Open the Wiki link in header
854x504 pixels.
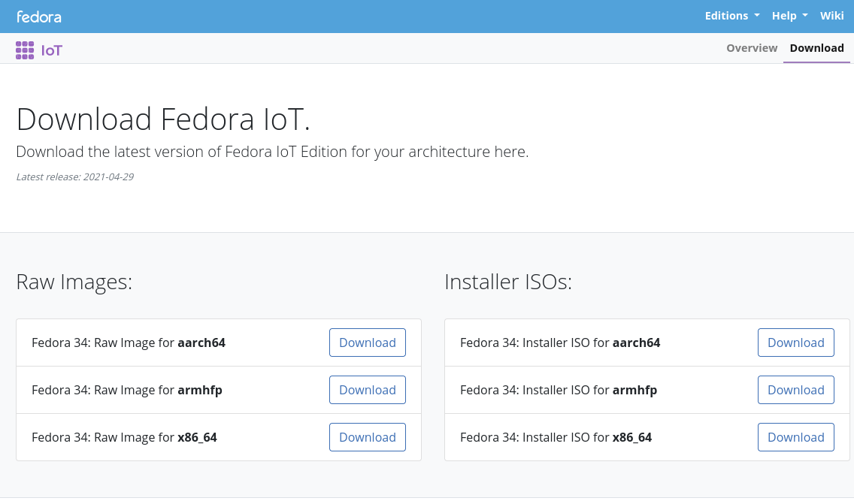pyautogui.click(x=831, y=16)
